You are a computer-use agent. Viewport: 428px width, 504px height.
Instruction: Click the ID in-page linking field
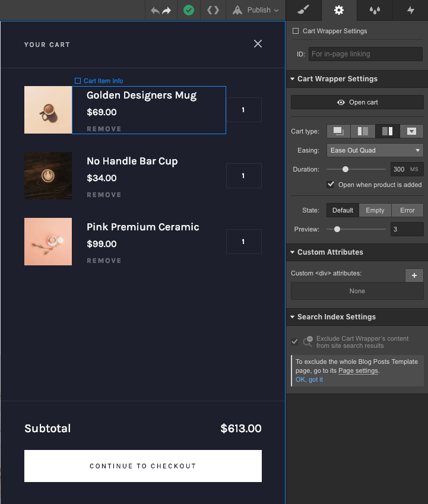366,54
